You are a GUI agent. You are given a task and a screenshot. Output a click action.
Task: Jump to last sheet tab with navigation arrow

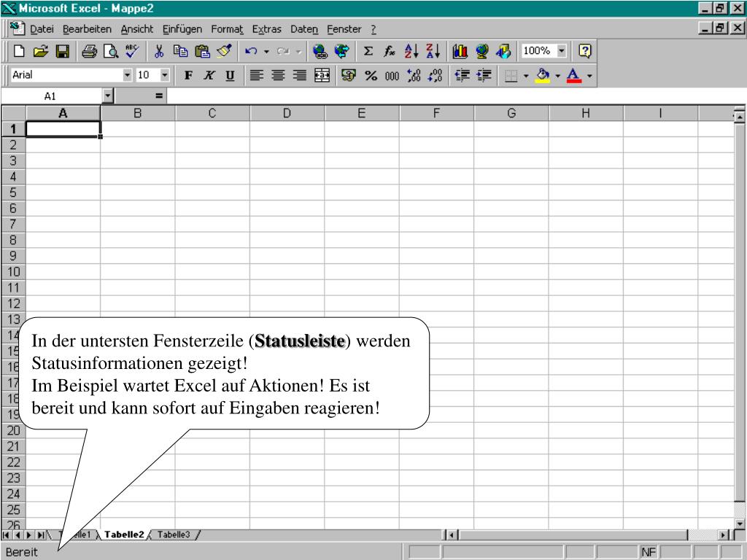tap(41, 535)
